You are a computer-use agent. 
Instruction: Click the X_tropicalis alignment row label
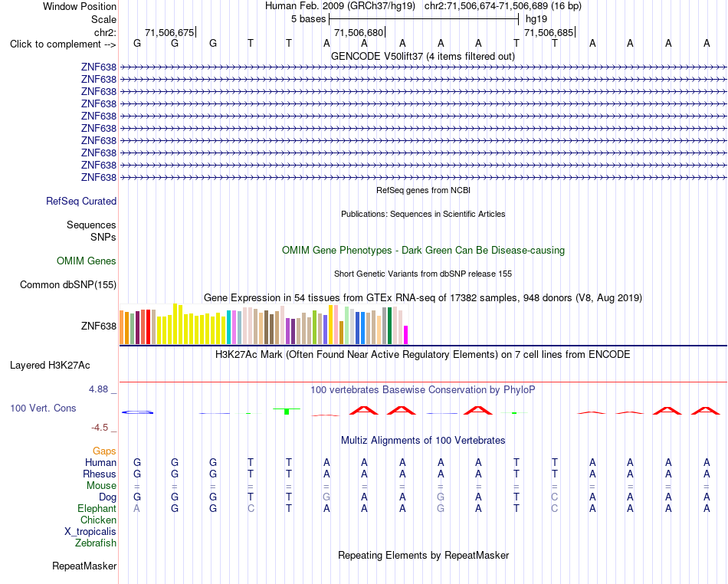coord(90,532)
